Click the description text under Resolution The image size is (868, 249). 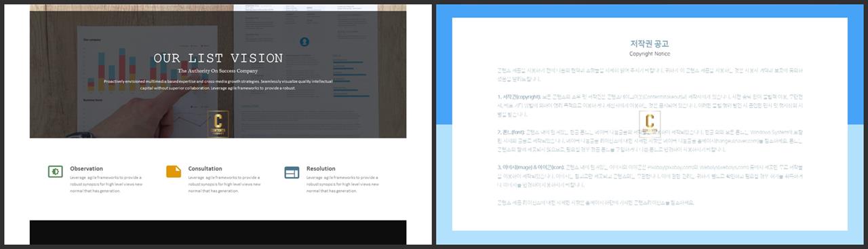click(343, 184)
